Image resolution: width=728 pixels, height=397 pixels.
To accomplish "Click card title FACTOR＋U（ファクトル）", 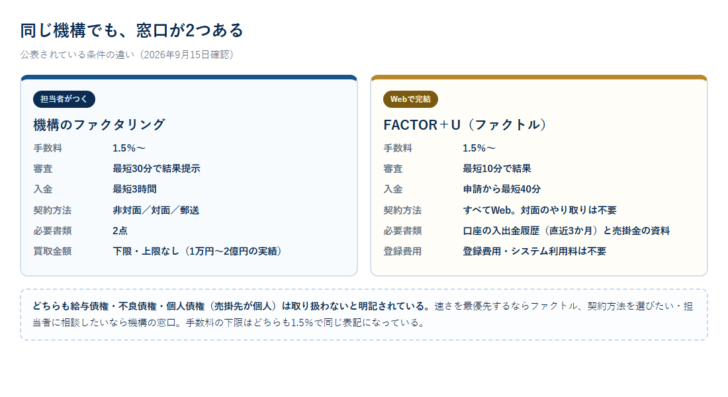I will point(466,124).
